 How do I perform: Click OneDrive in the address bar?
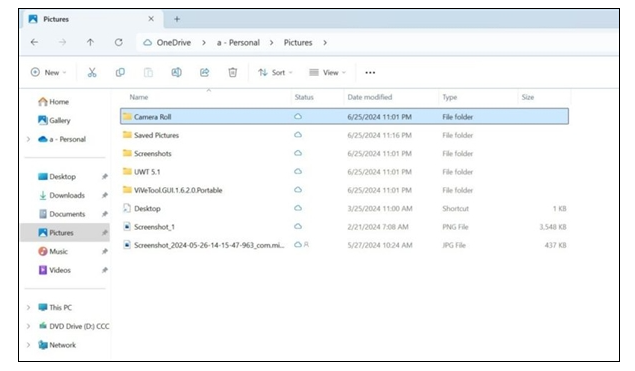pos(174,43)
